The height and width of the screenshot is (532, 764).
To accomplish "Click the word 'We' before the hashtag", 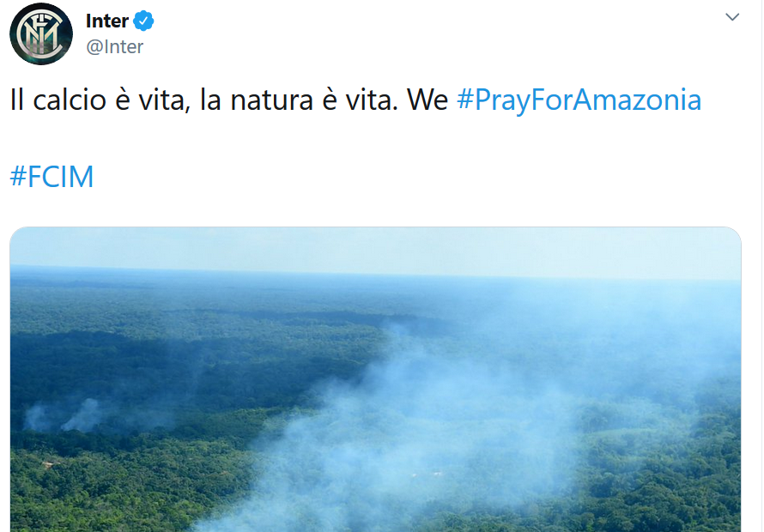I will pyautogui.click(x=427, y=100).
